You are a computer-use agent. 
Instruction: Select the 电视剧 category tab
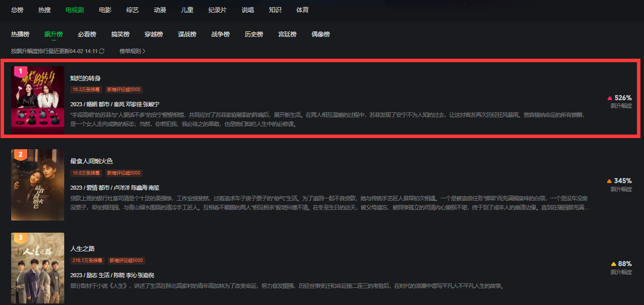coord(75,10)
